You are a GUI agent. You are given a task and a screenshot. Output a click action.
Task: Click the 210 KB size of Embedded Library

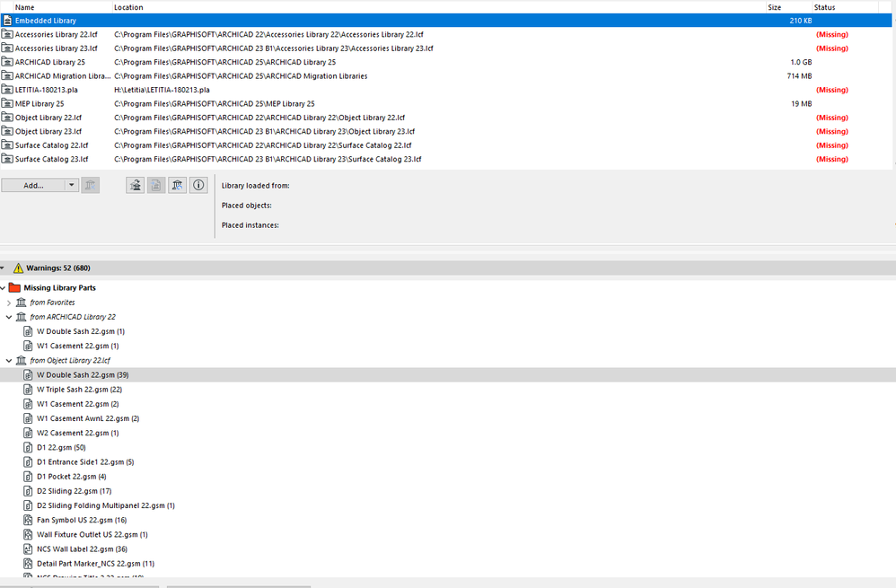tap(801, 21)
